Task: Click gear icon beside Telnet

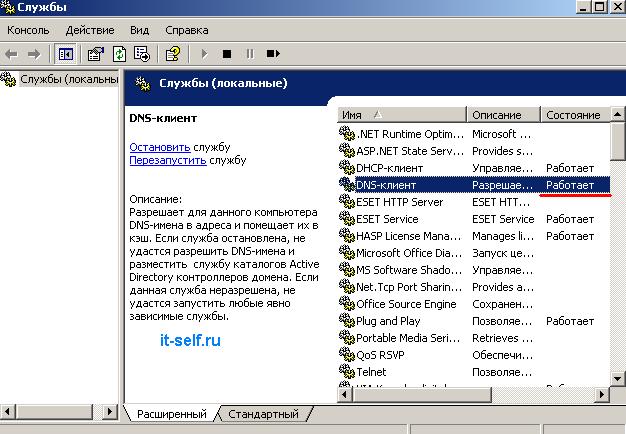Action: pyautogui.click(x=347, y=371)
